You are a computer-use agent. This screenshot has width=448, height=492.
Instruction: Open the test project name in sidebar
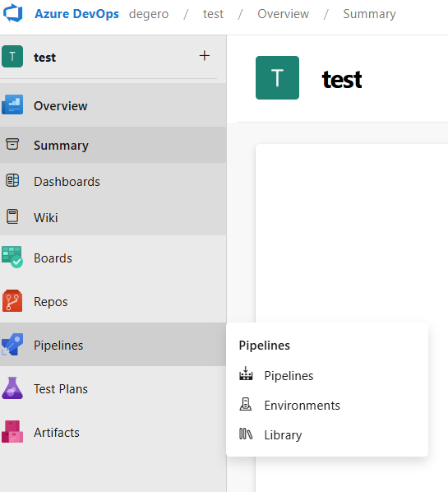tap(45, 58)
